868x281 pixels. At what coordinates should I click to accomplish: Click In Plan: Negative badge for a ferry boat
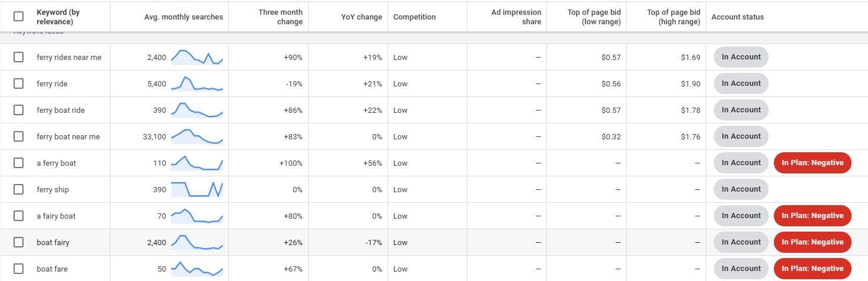click(813, 163)
